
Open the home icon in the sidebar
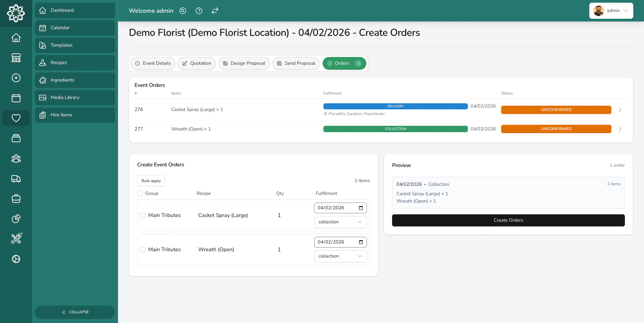click(16, 38)
